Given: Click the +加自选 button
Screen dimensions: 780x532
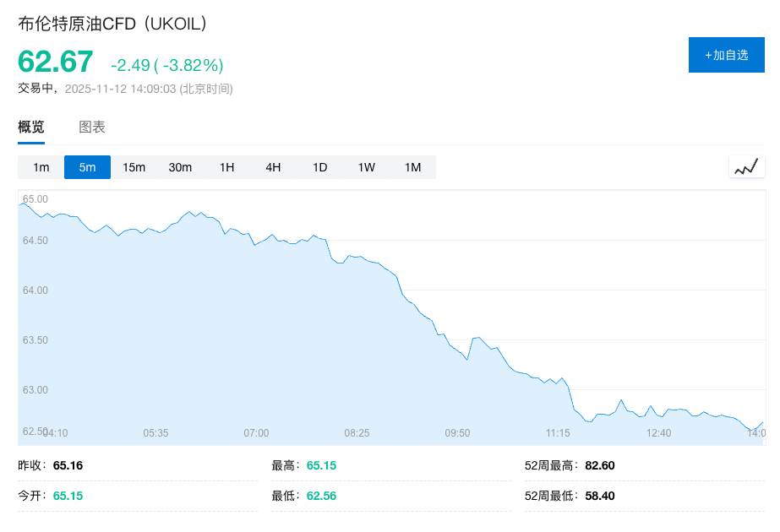Looking at the screenshot, I should [726, 55].
